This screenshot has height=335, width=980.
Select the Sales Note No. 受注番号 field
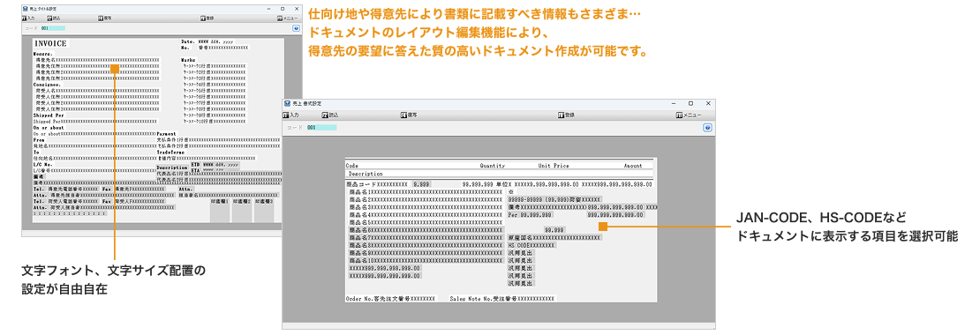pos(501,299)
